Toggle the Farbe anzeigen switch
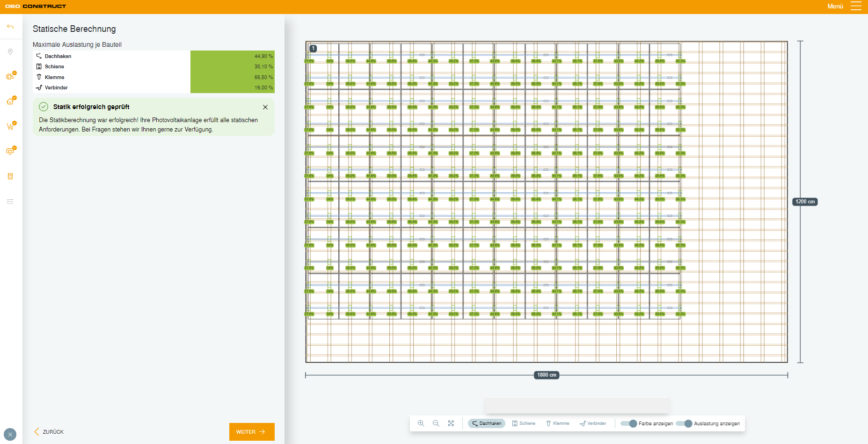This screenshot has height=444, width=868. [629, 423]
